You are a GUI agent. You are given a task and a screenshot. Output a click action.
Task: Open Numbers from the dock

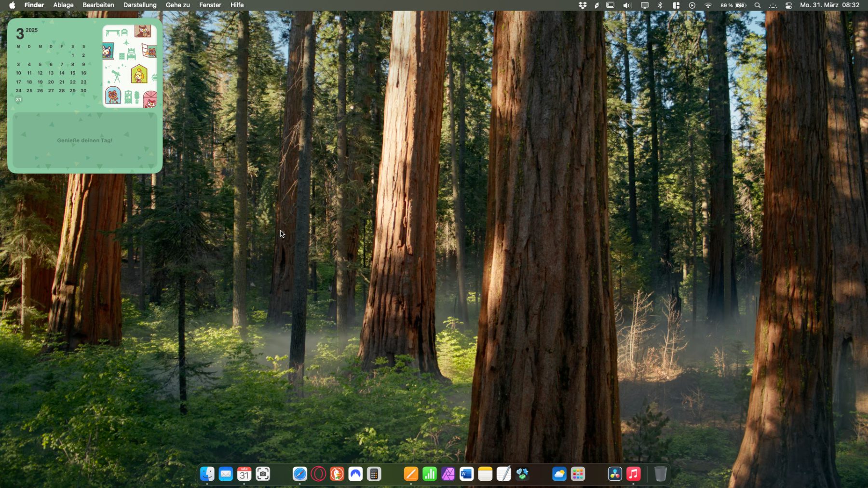tap(429, 474)
